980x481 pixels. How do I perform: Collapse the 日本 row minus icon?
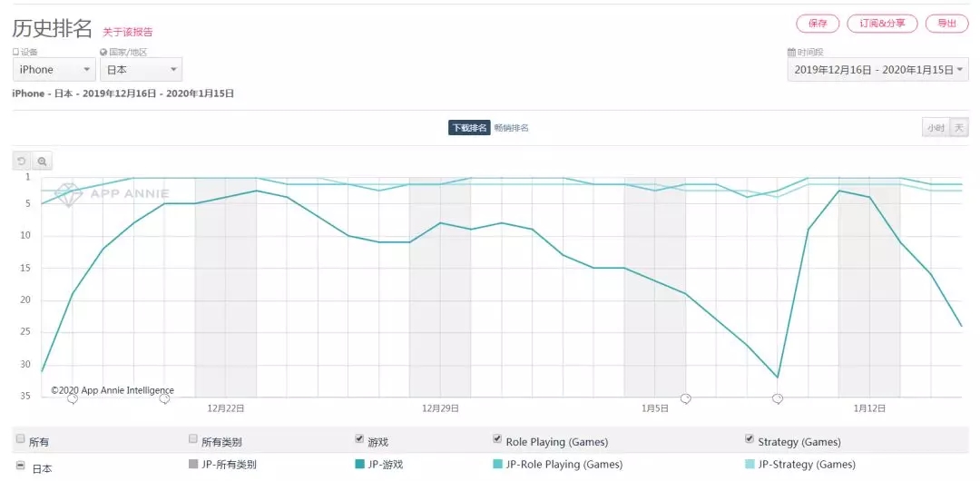point(20,466)
